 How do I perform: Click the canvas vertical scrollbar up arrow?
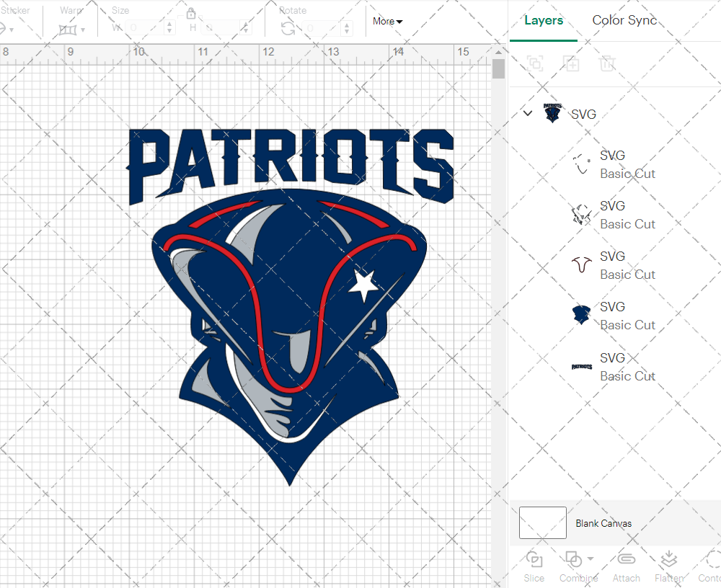click(x=498, y=53)
